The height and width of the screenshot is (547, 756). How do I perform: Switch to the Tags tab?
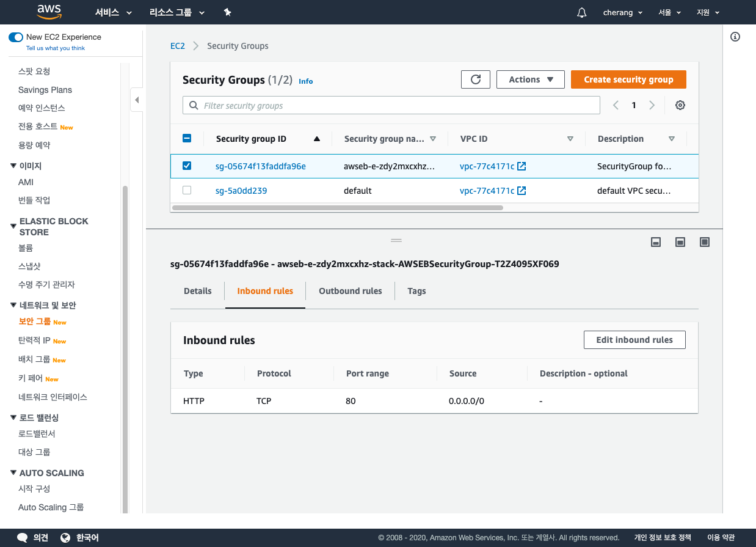416,291
